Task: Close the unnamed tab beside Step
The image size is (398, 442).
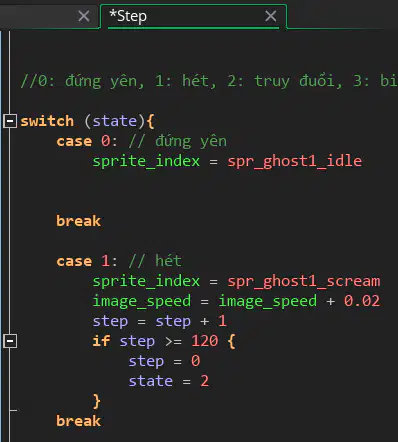Action: [84, 16]
